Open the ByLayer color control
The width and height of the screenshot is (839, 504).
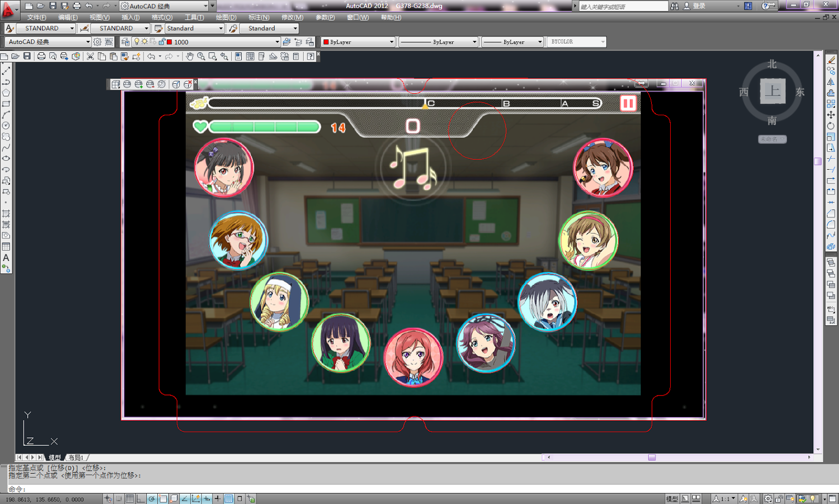358,42
